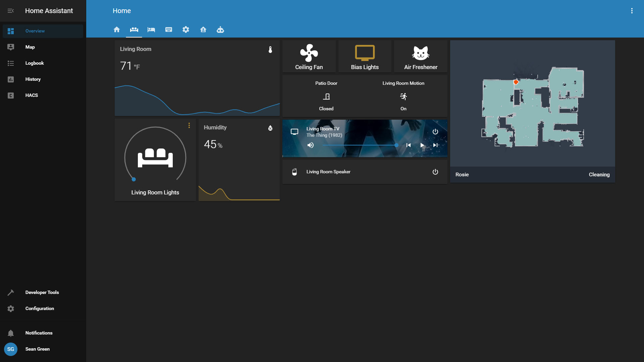Click the Living Room Speaker name
The image size is (644, 362).
(328, 172)
